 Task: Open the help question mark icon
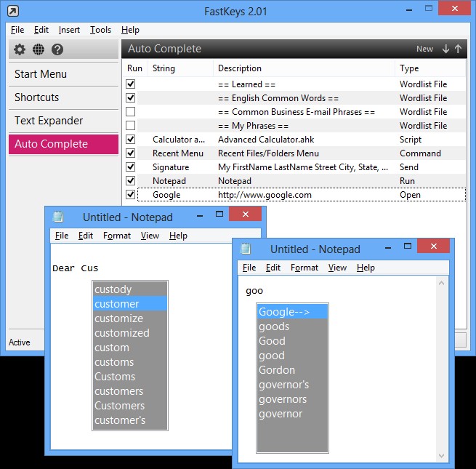(x=57, y=49)
